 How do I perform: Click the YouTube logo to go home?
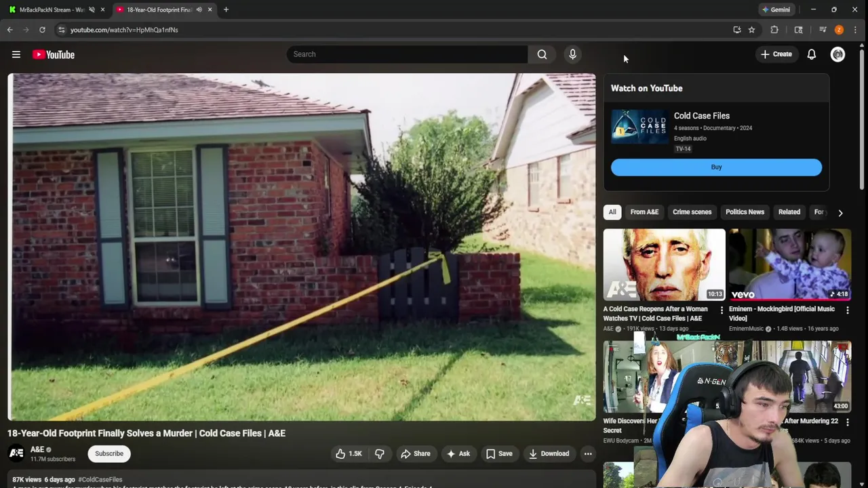tap(54, 54)
